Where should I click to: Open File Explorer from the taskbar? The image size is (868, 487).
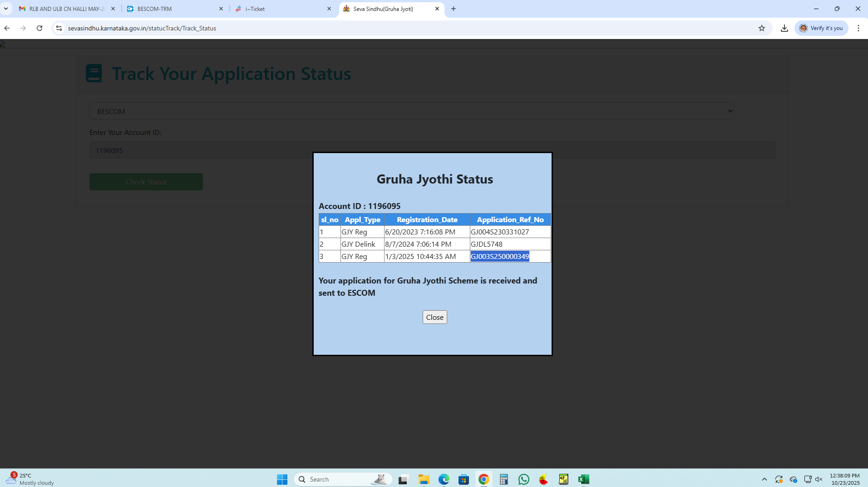click(x=424, y=479)
